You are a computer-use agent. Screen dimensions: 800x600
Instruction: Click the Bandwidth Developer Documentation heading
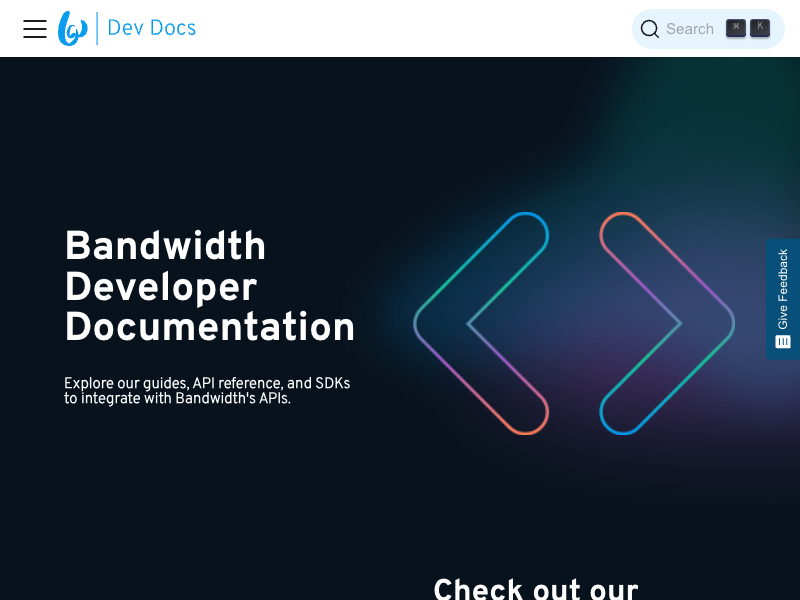(209, 286)
